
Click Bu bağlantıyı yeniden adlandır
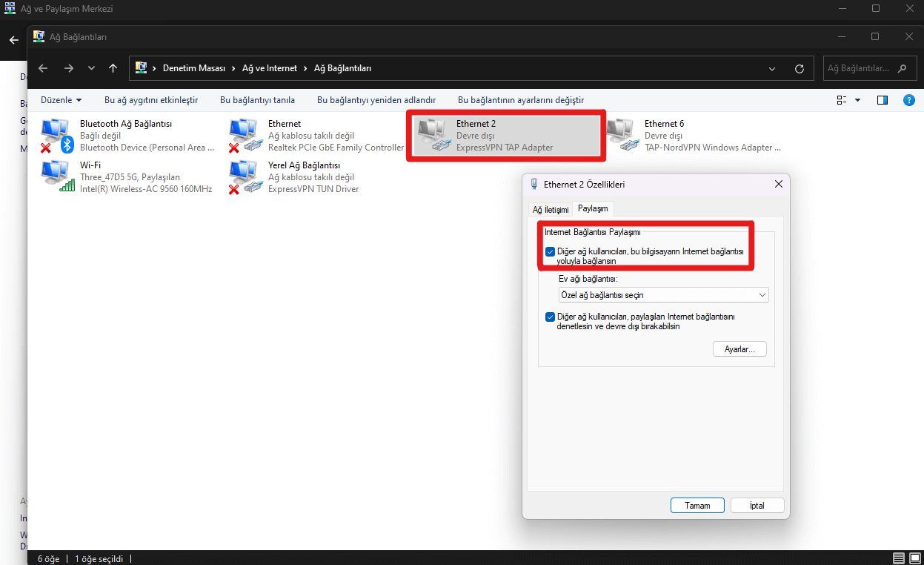click(376, 100)
